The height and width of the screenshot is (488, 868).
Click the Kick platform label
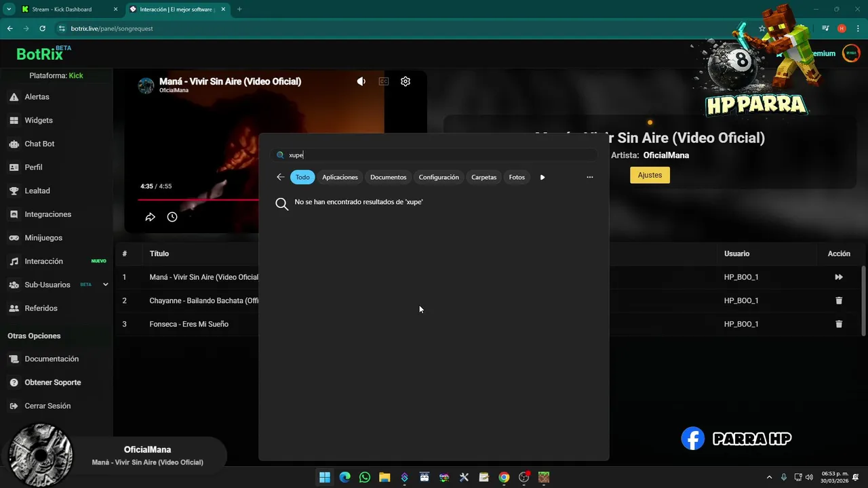tap(76, 75)
